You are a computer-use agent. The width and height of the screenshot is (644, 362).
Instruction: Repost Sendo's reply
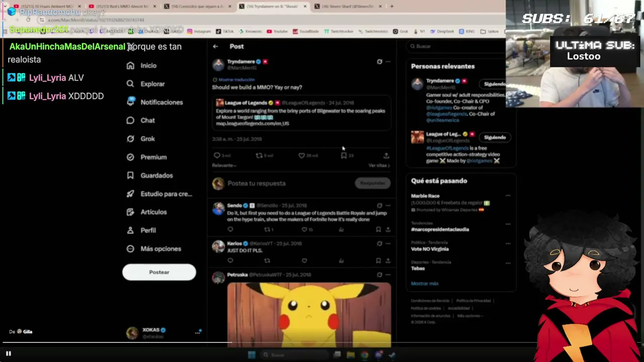[267, 230]
